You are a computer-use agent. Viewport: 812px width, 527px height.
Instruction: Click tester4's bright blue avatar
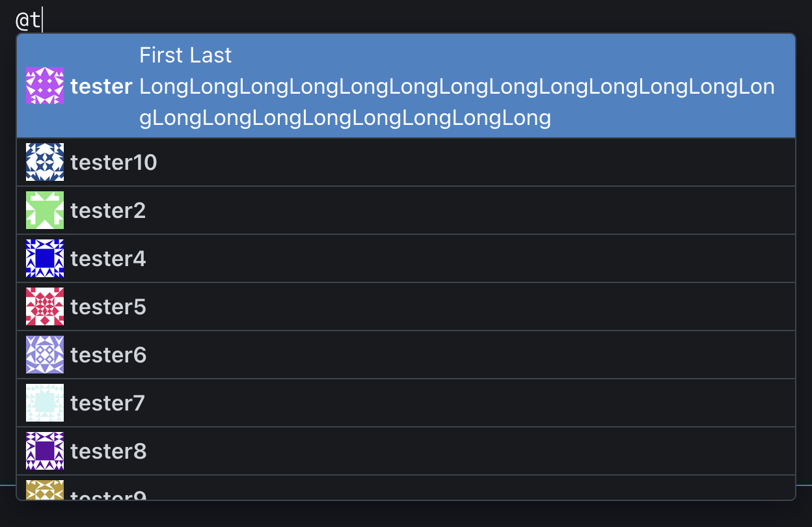click(45, 258)
